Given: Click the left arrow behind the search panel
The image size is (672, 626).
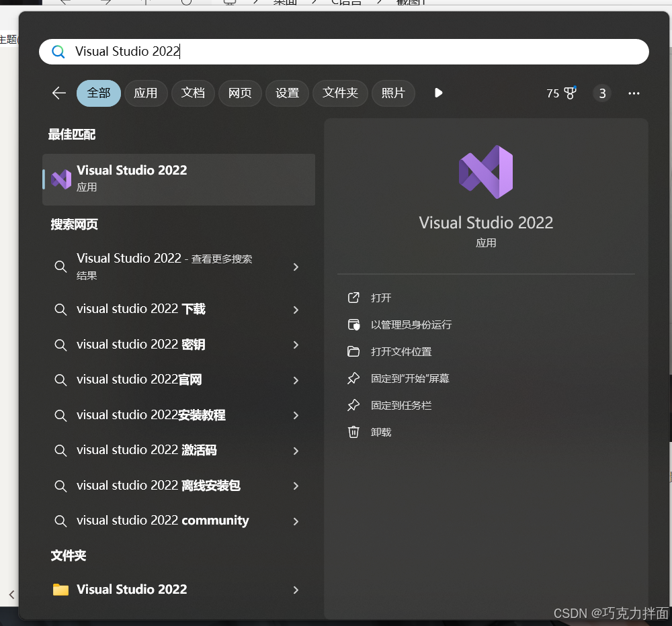Looking at the screenshot, I should pyautogui.click(x=11, y=594).
